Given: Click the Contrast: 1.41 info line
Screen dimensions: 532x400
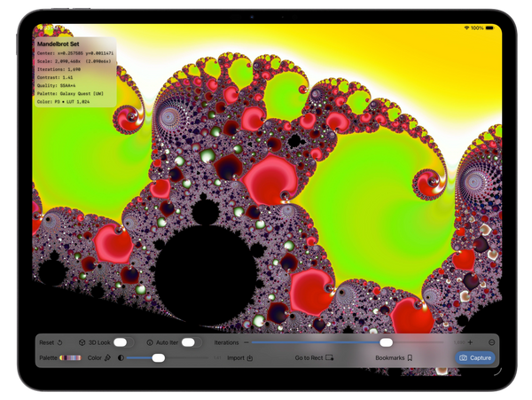Looking at the screenshot, I should coord(55,77).
